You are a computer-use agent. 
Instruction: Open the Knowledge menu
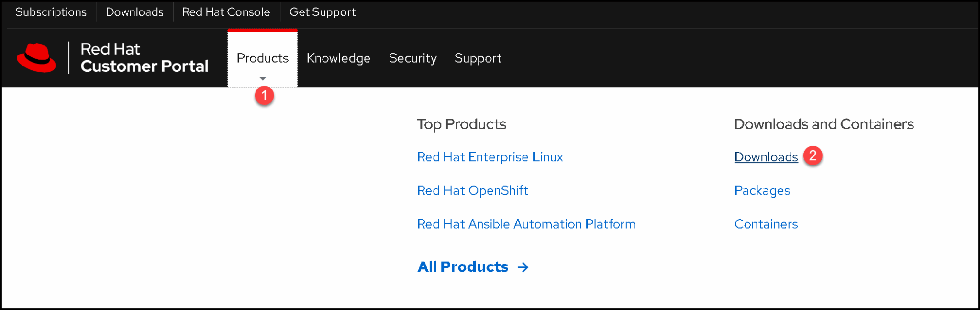point(338,58)
